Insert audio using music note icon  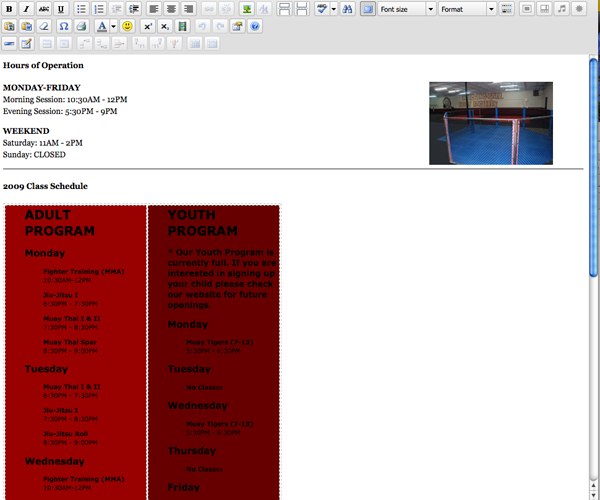click(562, 9)
